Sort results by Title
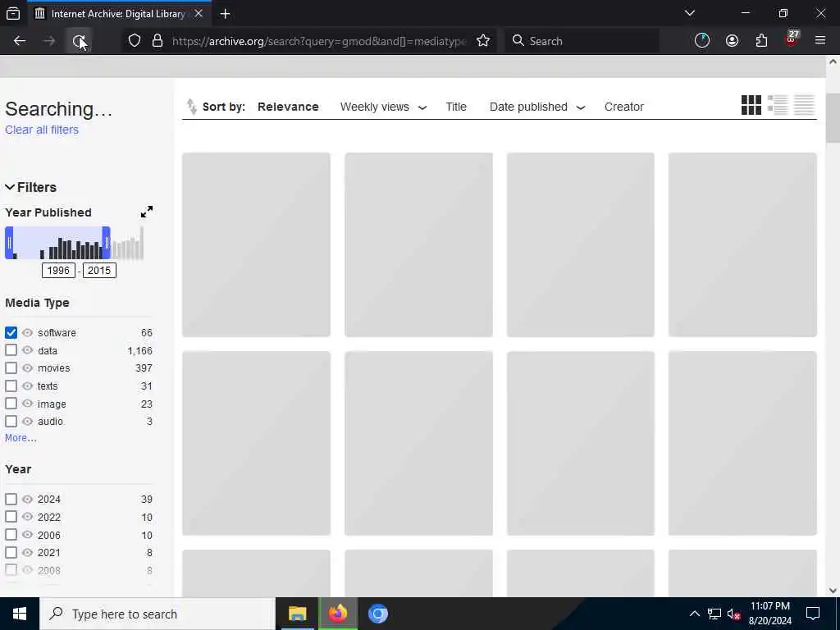Image resolution: width=840 pixels, height=630 pixels. tap(456, 107)
